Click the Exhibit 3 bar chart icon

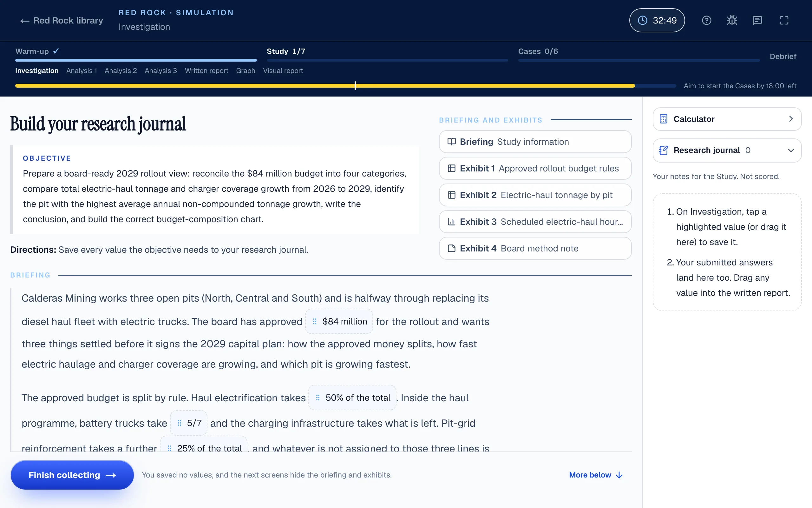click(x=452, y=222)
